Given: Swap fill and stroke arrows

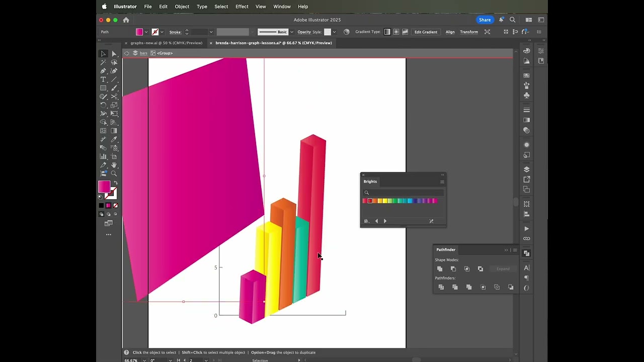Looking at the screenshot, I should pos(116,183).
